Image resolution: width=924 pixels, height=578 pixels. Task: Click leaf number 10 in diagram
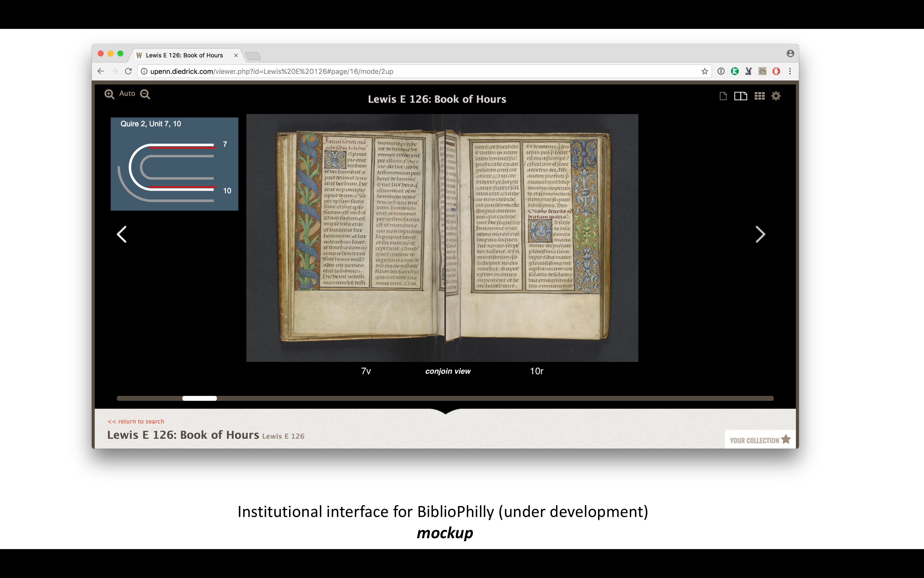(227, 191)
